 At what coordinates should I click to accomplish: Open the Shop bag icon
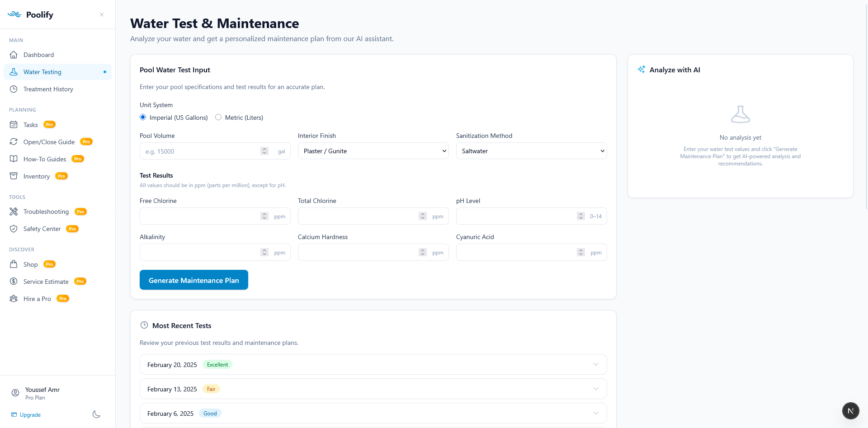[x=14, y=264]
